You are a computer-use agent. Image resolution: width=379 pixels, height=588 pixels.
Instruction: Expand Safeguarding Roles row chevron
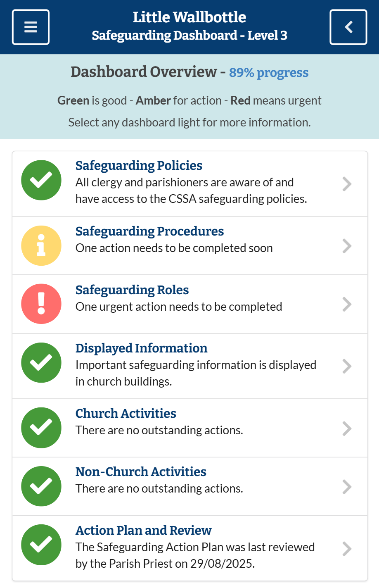click(x=347, y=305)
